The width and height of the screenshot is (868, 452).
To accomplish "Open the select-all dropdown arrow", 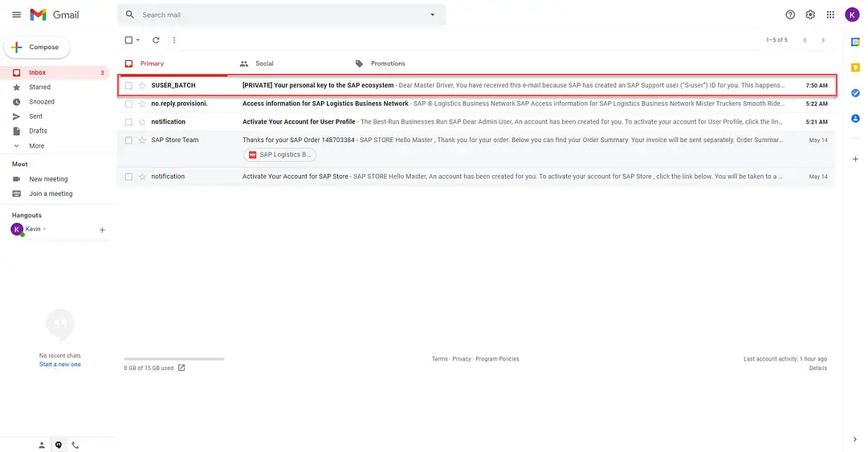I will (138, 40).
